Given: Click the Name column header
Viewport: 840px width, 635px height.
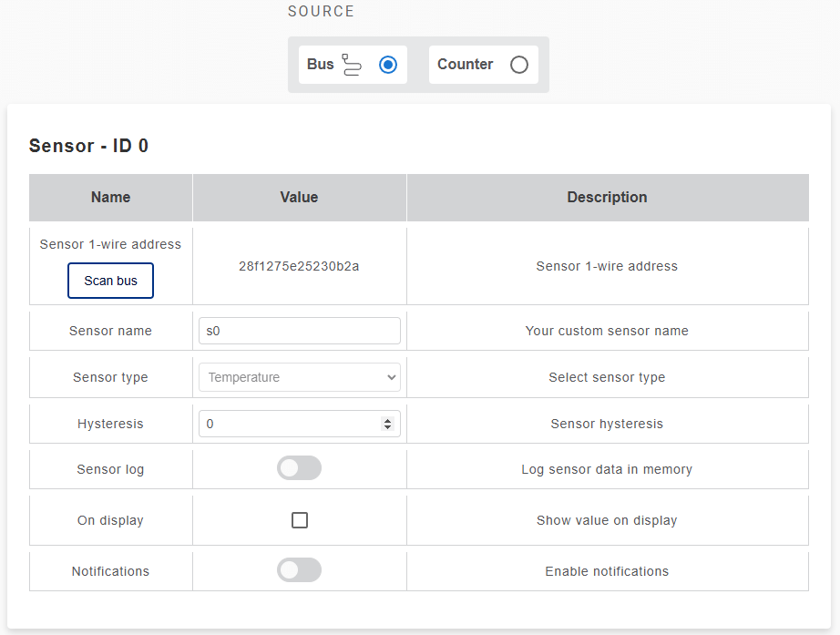Looking at the screenshot, I should click(x=110, y=197).
